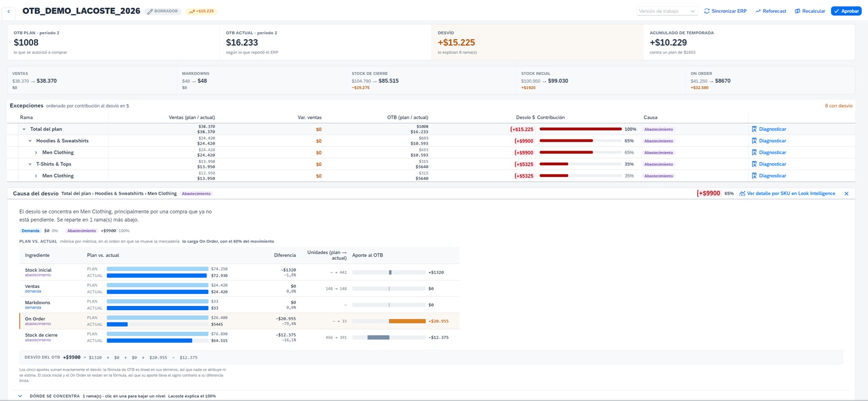This screenshot has width=868, height=401.
Task: Select the Stock de cierre ingredient row
Action: [x=239, y=337]
